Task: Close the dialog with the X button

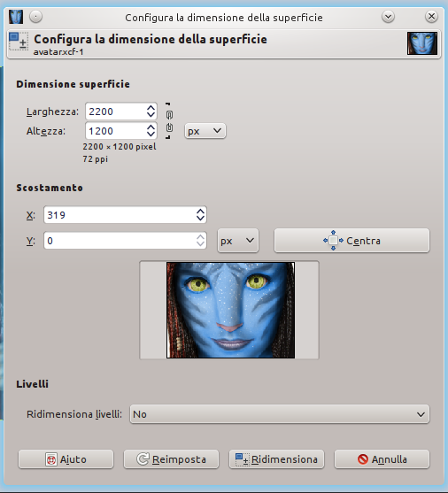Action: click(x=432, y=16)
